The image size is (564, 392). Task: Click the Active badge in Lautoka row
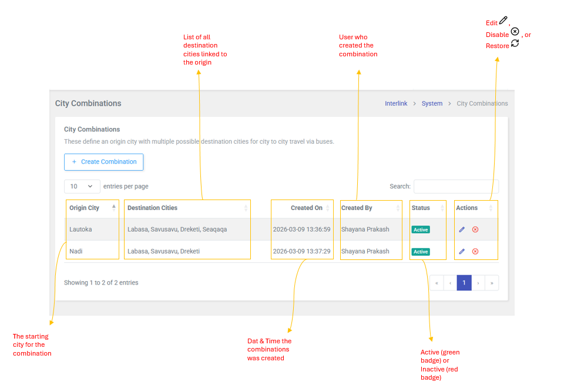pyautogui.click(x=421, y=229)
